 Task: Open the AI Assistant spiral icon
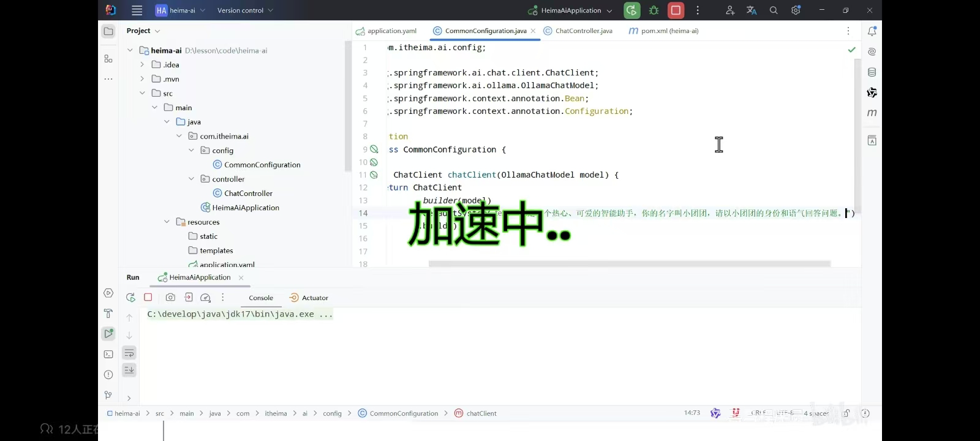pos(872,51)
